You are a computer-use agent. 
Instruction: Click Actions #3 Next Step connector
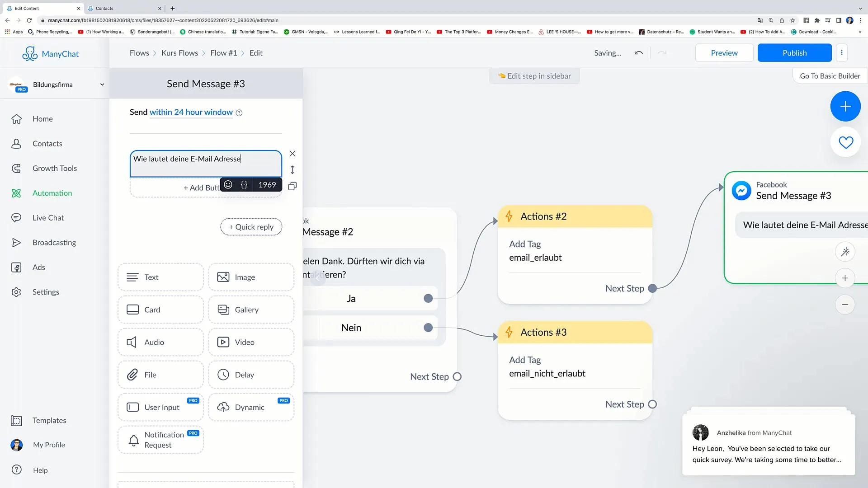point(652,404)
